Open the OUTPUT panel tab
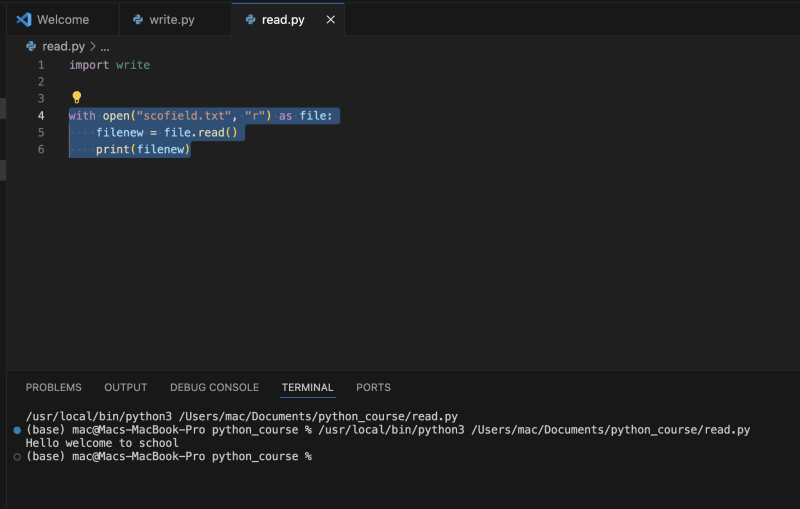 [126, 388]
